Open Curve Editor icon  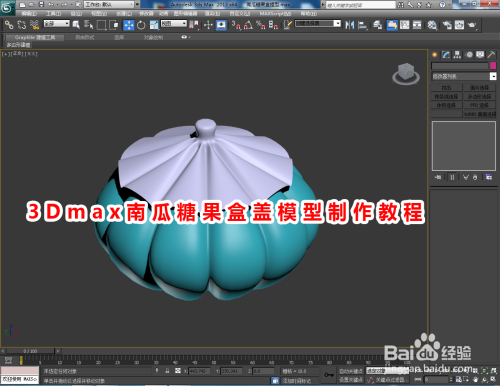pos(405,25)
